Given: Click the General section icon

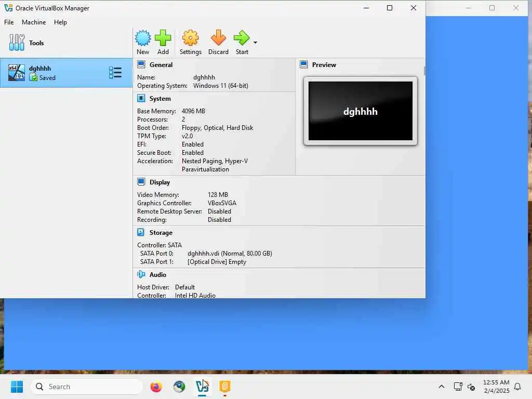Looking at the screenshot, I should pos(141,64).
